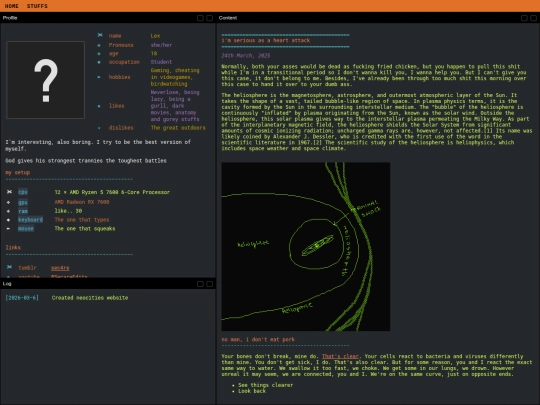Click the "i'm serious as a heart attack" heading

pos(266,40)
